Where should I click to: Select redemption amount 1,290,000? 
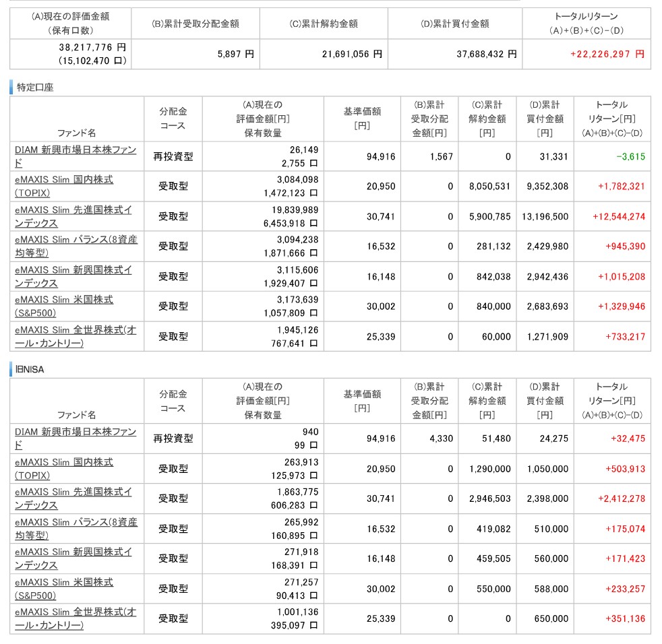point(489,469)
